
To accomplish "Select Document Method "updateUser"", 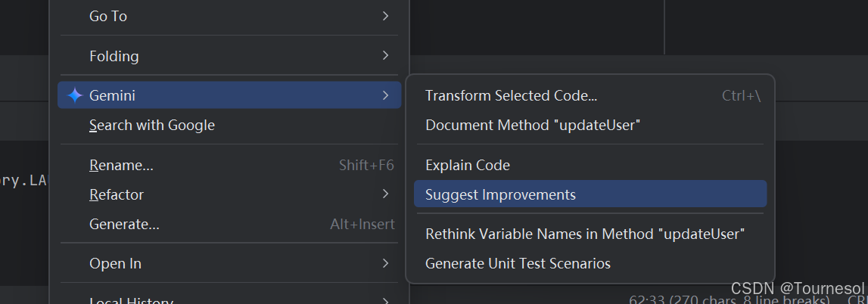I will [x=533, y=125].
